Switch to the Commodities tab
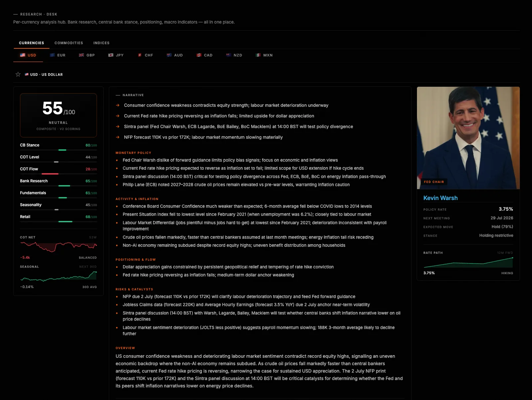This screenshot has width=532, height=400. [69, 43]
